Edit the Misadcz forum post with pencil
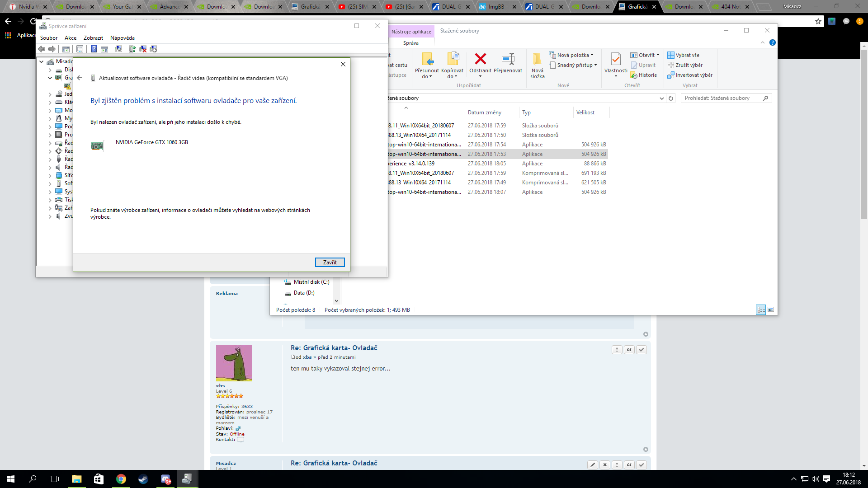 tap(593, 465)
